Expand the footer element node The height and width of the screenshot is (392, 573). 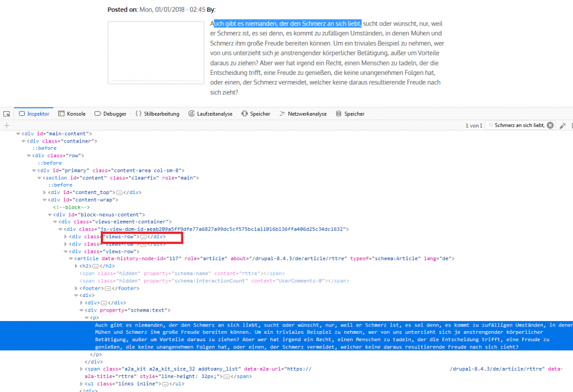coord(76,288)
